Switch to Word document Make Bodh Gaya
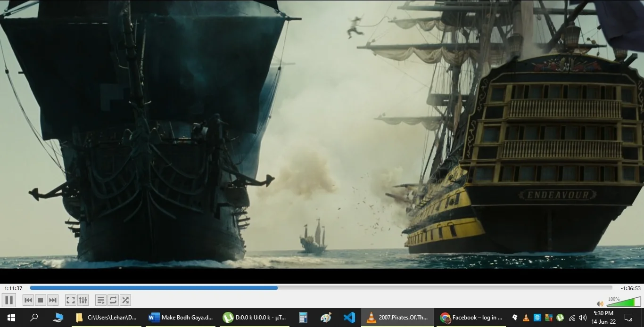644x327 pixels. 181,318
